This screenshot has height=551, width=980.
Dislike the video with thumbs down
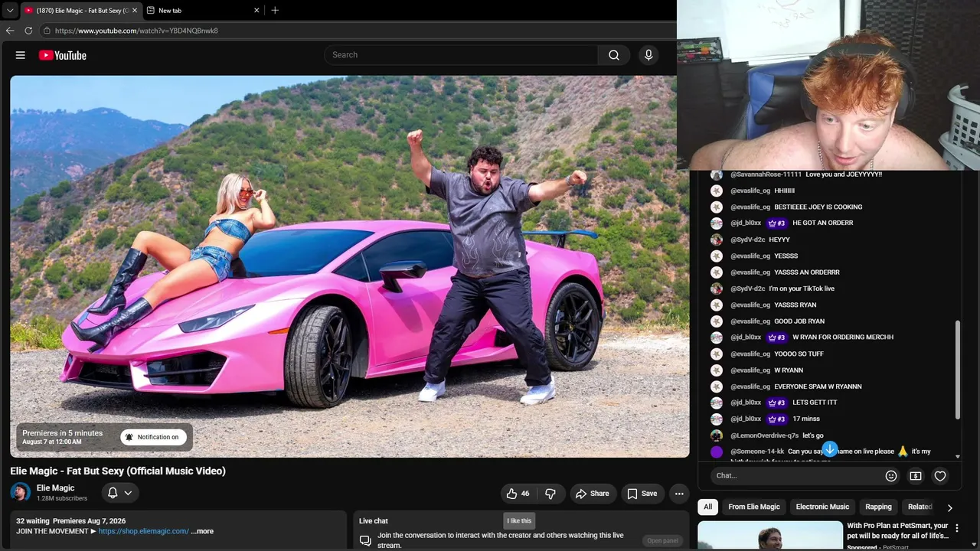tap(550, 494)
